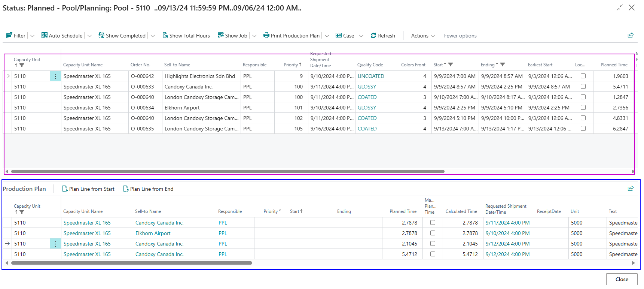Select Fewer options in the toolbar
Viewport: 644px width, 289px height.
(x=460, y=36)
